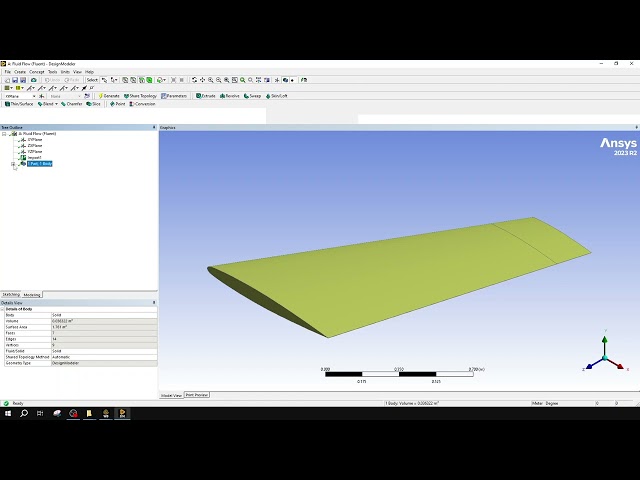Click the Zoom to Fit icon
The height and width of the screenshot is (480, 640).
pos(235,80)
